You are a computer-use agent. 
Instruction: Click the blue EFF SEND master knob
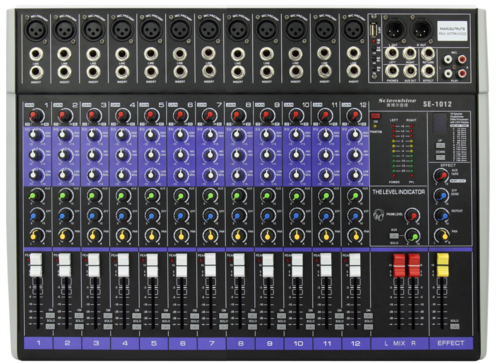(441, 196)
